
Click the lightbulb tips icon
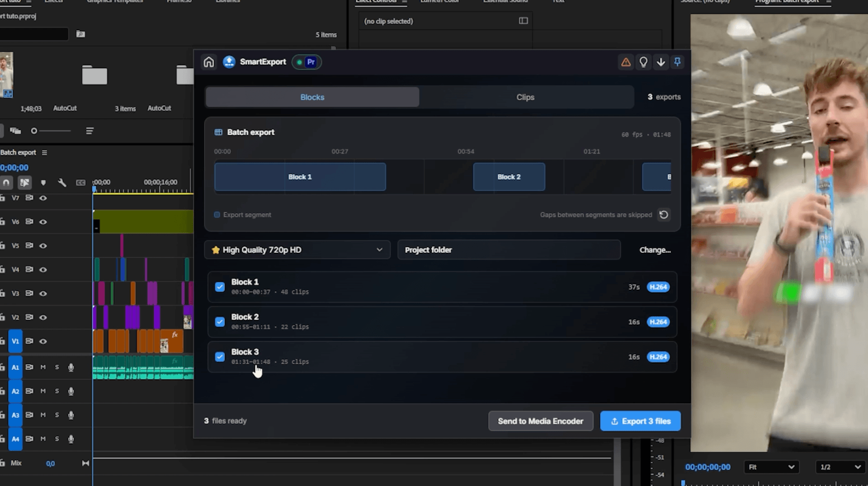643,62
